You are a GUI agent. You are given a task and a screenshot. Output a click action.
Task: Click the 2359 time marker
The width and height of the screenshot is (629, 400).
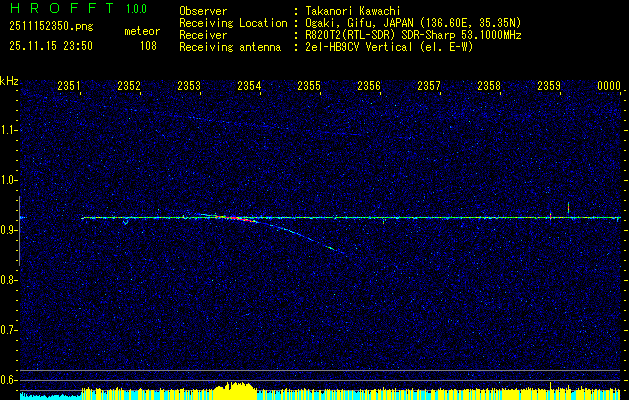pos(549,86)
